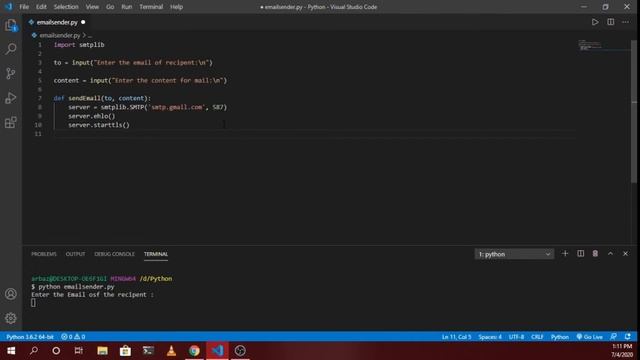Screen dimensions: 640x360
Task: Run Python file with play button
Action: (595, 22)
